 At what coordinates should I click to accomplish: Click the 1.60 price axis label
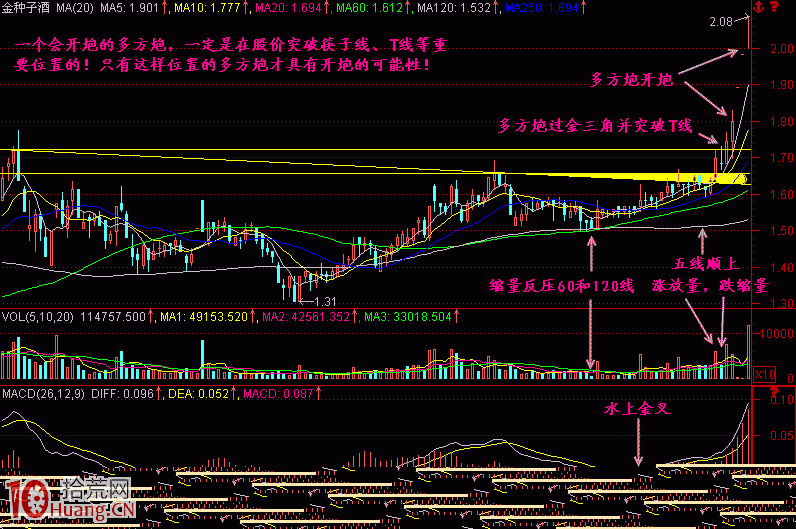(781, 194)
